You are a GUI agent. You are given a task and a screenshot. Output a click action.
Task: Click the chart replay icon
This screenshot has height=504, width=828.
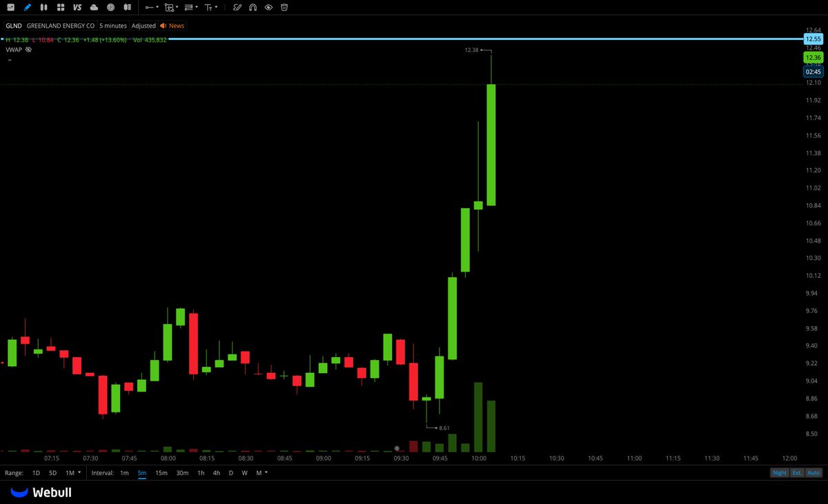(x=111, y=8)
